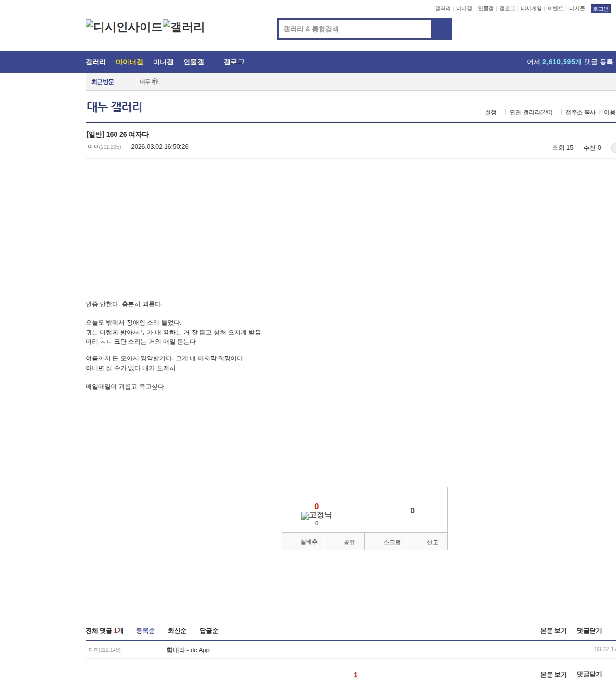Screen dimensions: 616x691
Task: Click the 전체 댓글 1개 label
Action: [104, 631]
